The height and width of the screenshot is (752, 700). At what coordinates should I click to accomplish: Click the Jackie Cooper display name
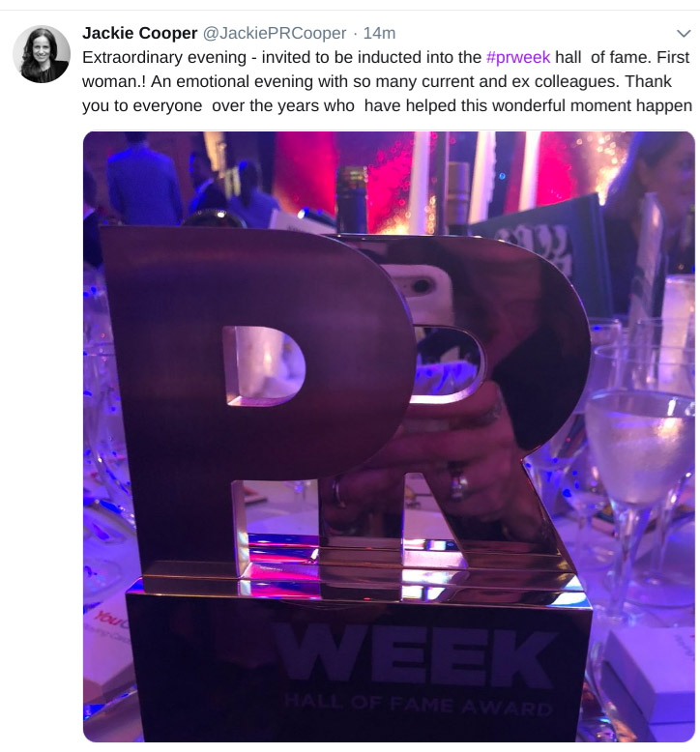tap(139, 33)
